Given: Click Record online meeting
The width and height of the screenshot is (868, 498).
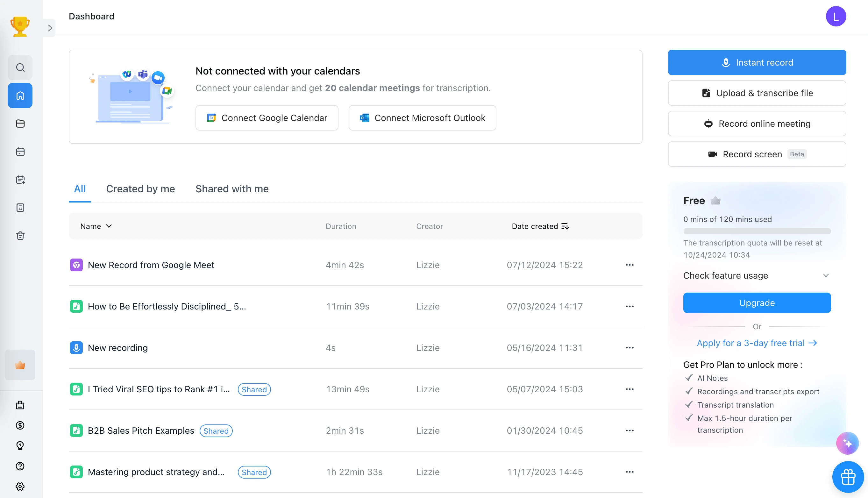Looking at the screenshot, I should tap(757, 124).
